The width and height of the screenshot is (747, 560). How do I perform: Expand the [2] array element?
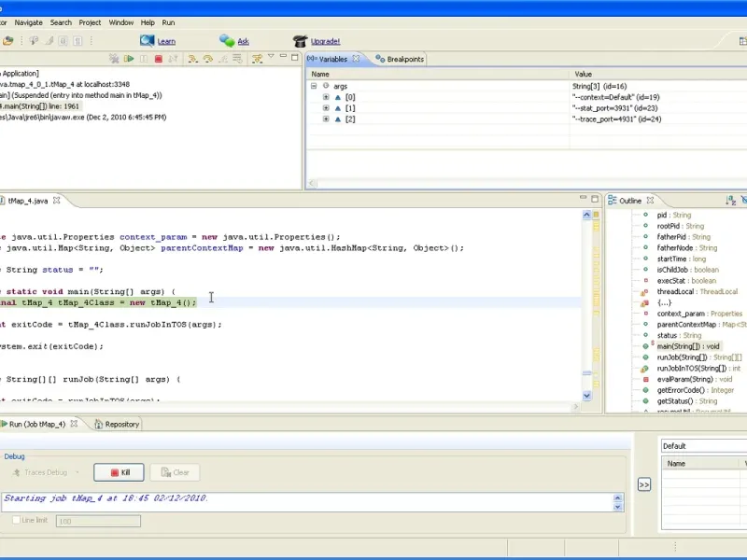pyautogui.click(x=326, y=119)
